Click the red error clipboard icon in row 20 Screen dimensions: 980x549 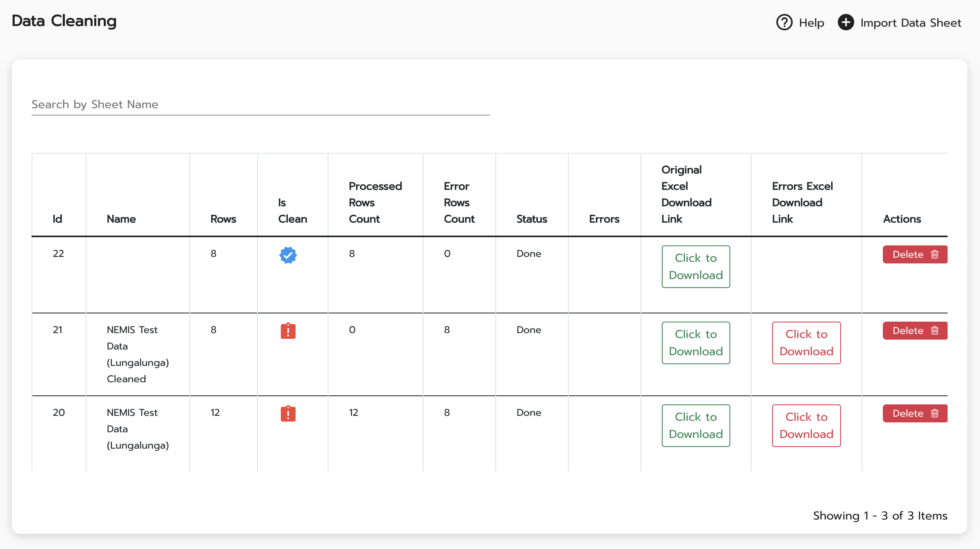click(x=288, y=413)
